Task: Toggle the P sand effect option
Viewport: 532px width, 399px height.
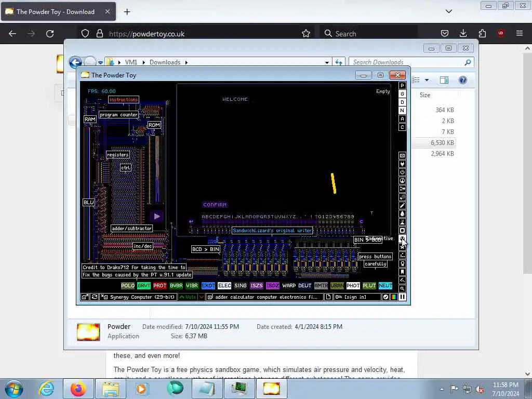Action: pyautogui.click(x=402, y=86)
